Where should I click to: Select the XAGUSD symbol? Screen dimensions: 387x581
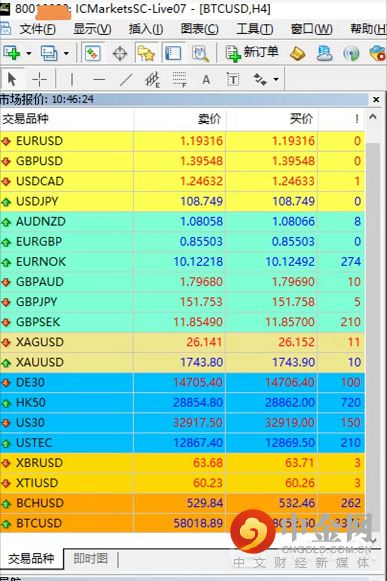pyautogui.click(x=40, y=342)
